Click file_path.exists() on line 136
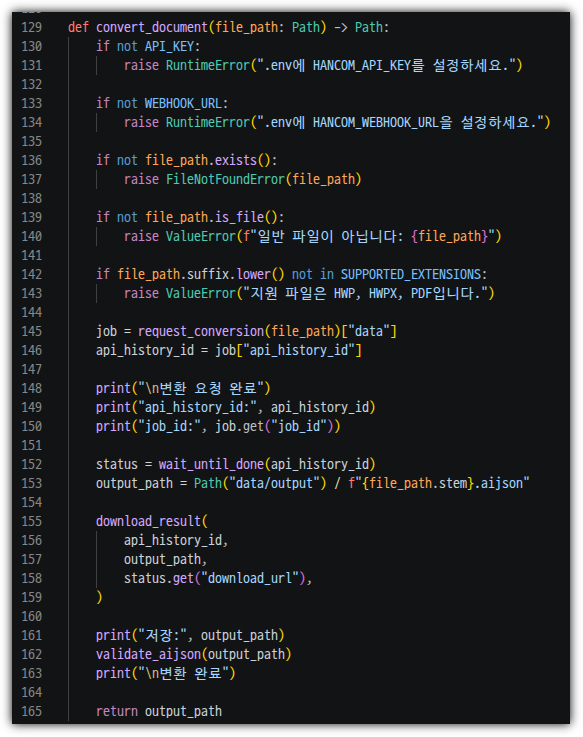Viewport: 583px width, 737px height. (x=208, y=160)
